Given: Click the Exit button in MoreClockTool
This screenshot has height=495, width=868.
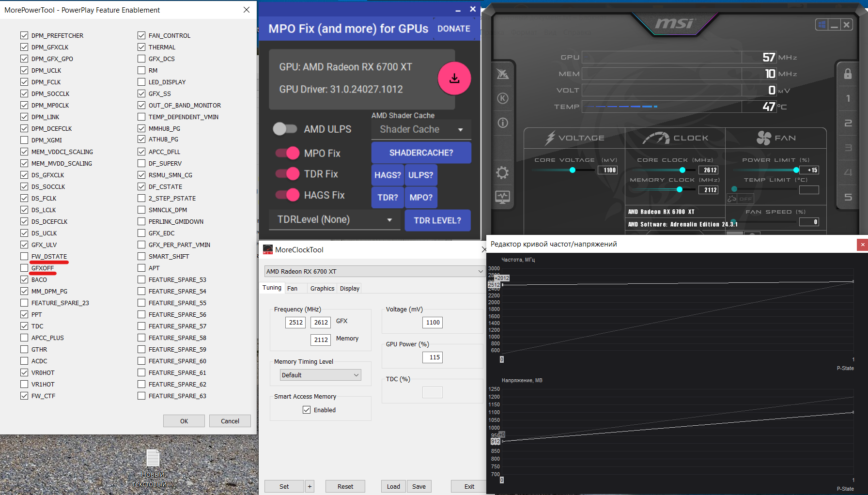Looking at the screenshot, I should click(x=469, y=486).
